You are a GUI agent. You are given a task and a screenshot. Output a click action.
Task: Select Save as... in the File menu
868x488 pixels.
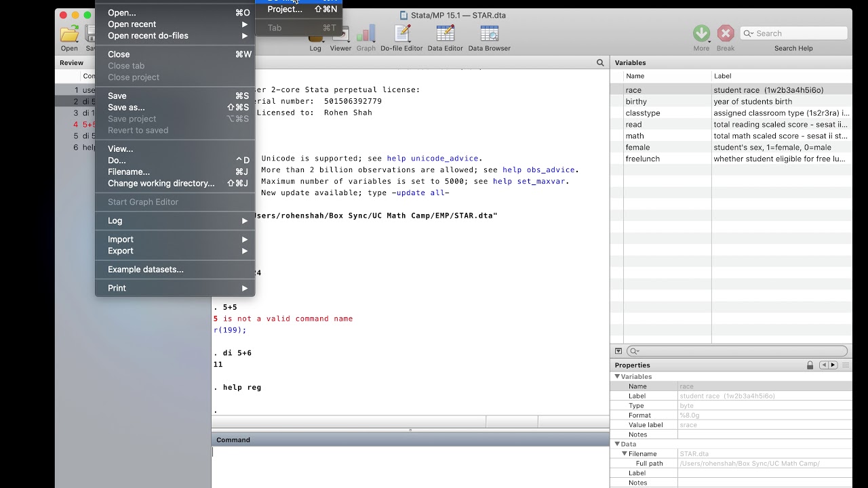tap(175, 107)
